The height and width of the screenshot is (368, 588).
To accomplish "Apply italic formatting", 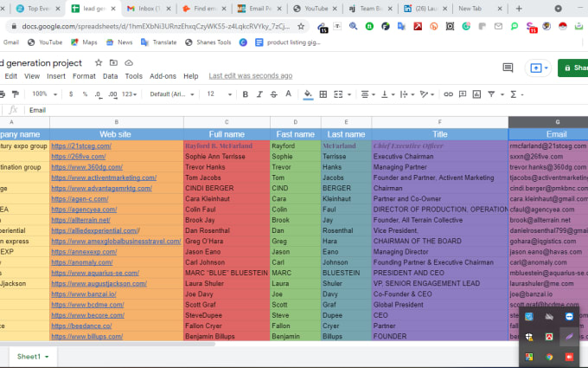I will tap(259, 94).
